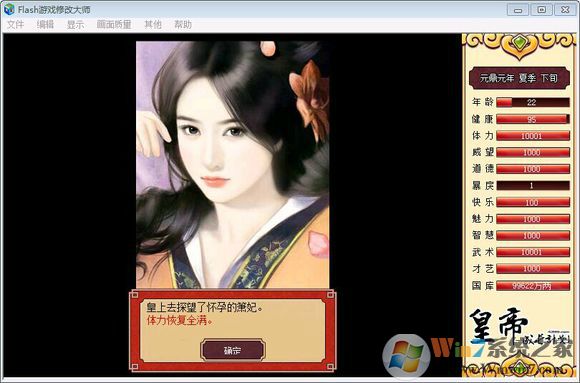
Task: Click the 武术 value bar
Action: click(x=533, y=252)
